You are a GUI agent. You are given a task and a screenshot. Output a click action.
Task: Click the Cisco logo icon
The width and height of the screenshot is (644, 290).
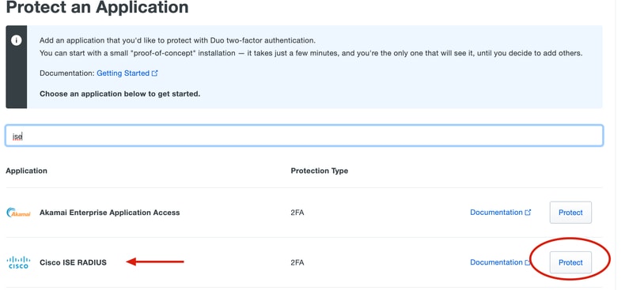coord(18,262)
